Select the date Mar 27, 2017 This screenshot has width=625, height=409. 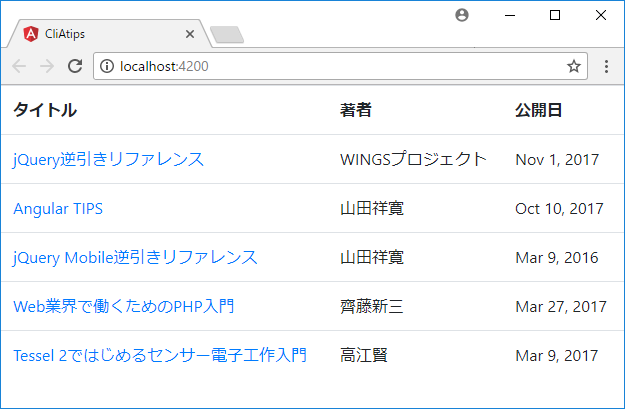tap(561, 307)
